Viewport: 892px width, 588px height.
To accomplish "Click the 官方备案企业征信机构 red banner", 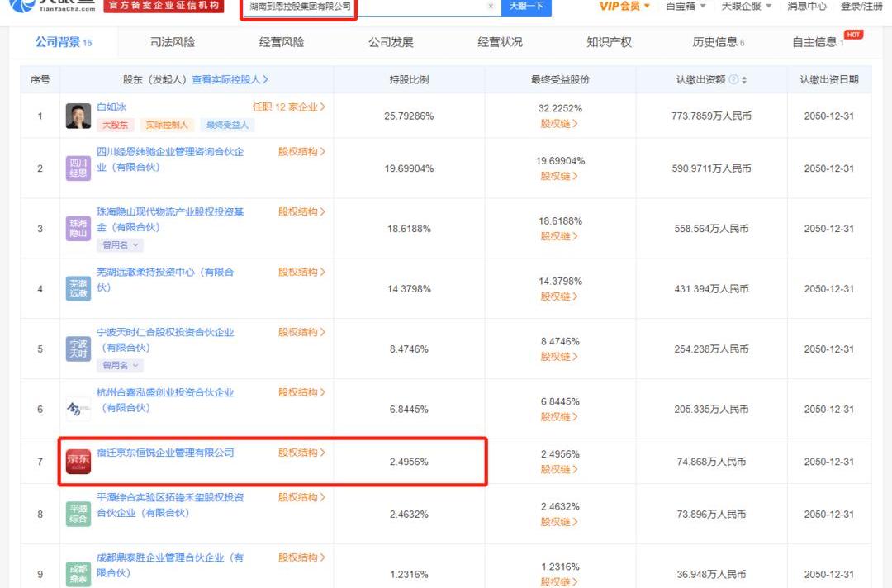I will click(164, 6).
